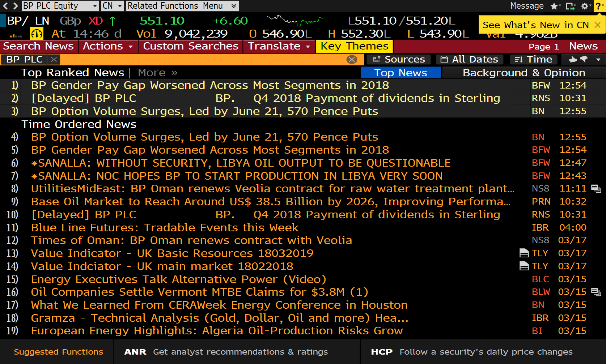Open the settings gear icon
The height and width of the screenshot is (364, 606).
pos(585,6)
